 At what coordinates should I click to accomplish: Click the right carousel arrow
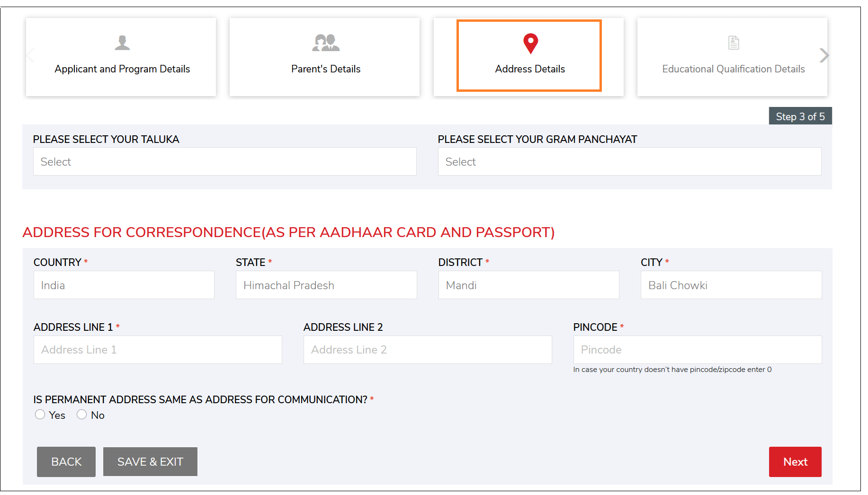tap(824, 55)
